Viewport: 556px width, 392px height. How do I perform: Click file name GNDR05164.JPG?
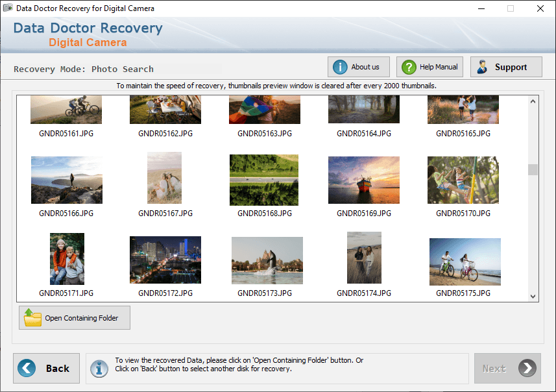pyautogui.click(x=364, y=134)
